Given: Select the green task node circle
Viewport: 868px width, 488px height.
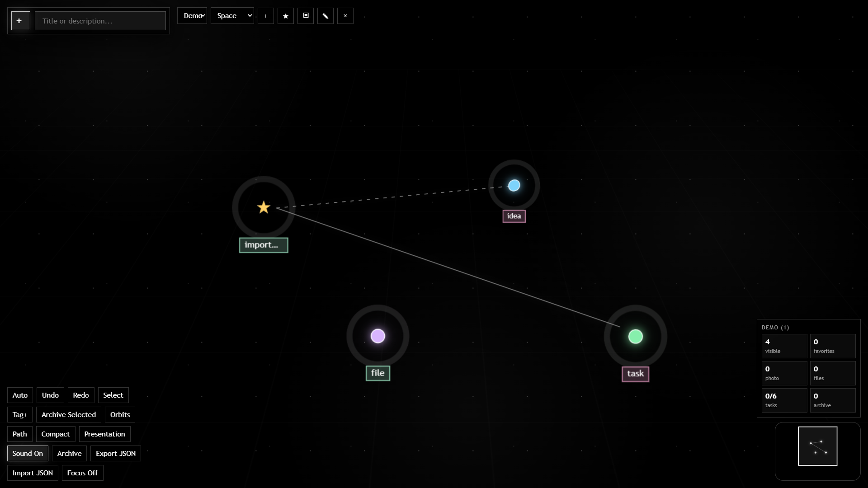Looking at the screenshot, I should pos(636,337).
